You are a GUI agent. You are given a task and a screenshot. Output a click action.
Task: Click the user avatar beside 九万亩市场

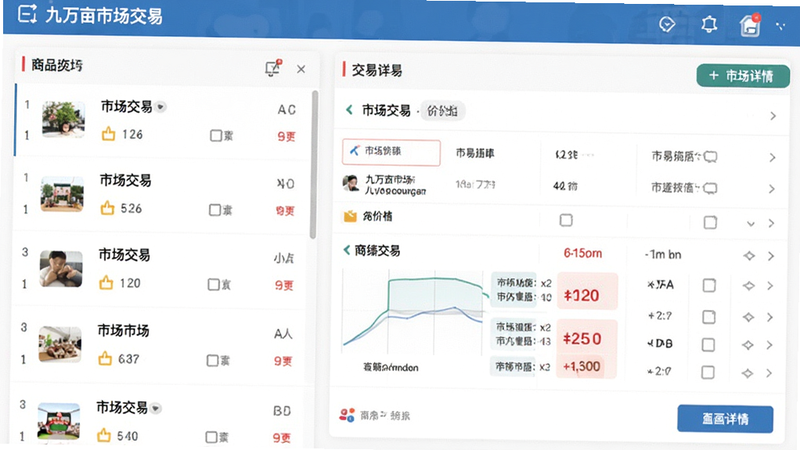tap(351, 183)
